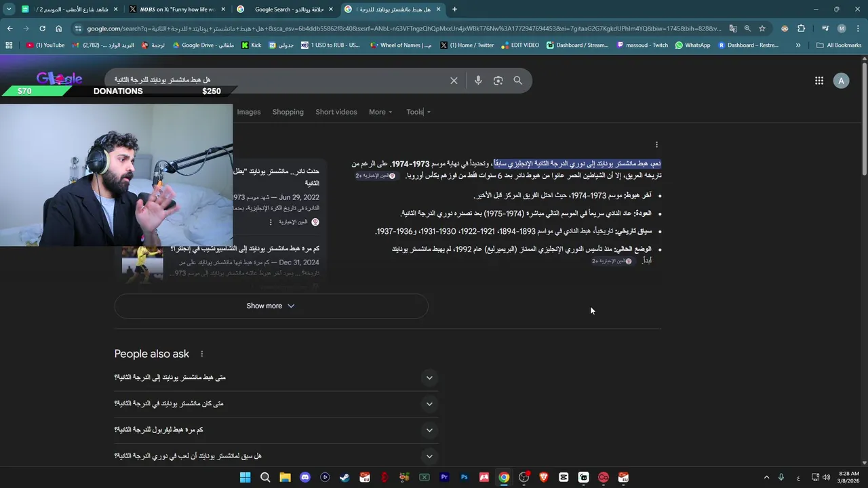
Task: Open the browser home page
Action: coord(59,28)
